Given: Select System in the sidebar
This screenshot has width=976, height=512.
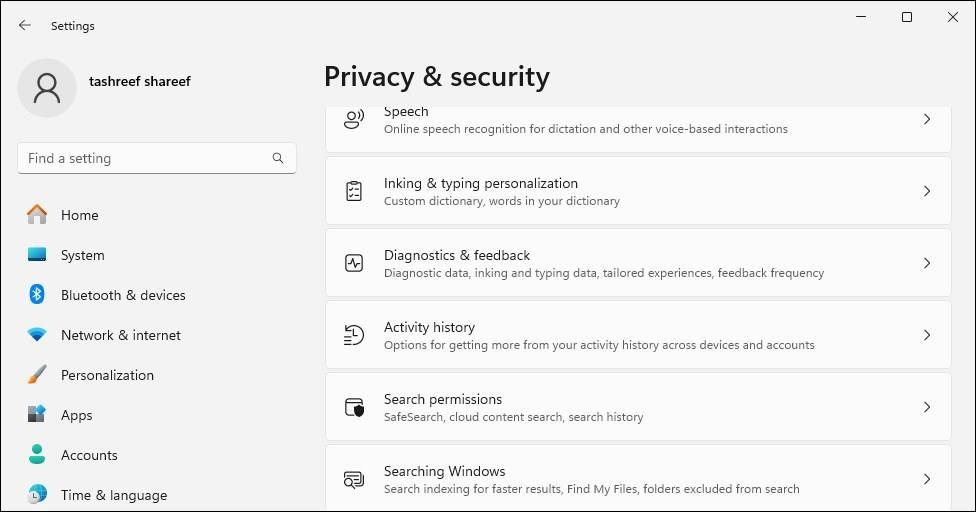Looking at the screenshot, I should [82, 255].
